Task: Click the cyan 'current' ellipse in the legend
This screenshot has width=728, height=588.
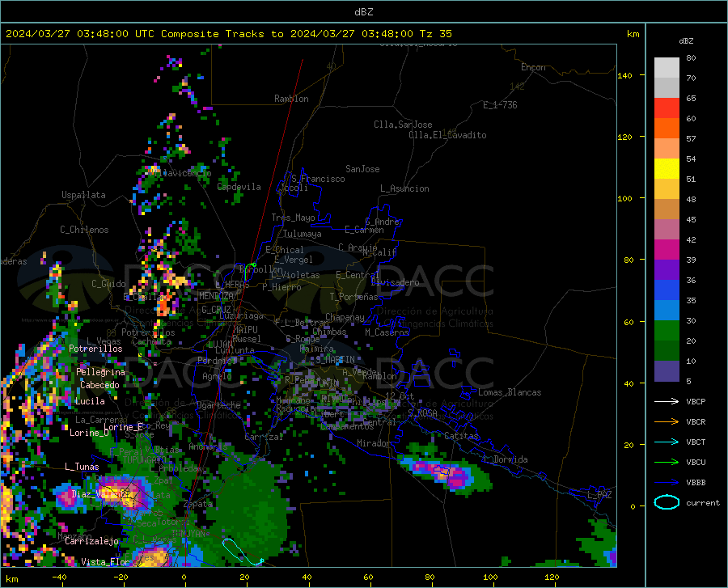Action: click(667, 502)
